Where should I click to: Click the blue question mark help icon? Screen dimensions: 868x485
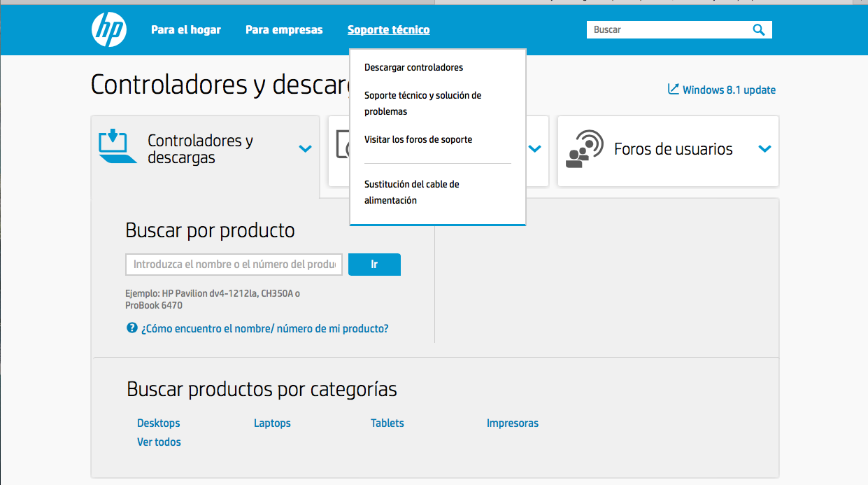[131, 328]
